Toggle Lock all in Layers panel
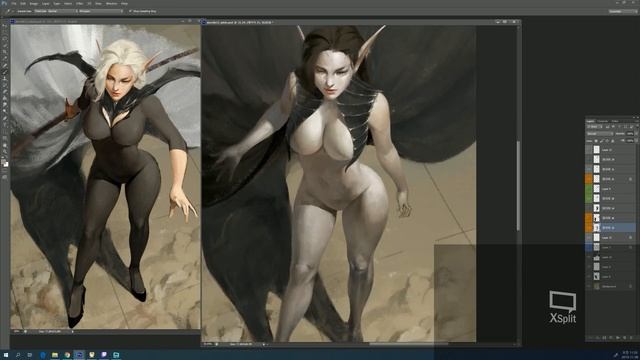This screenshot has height=360, width=640. coord(613,140)
